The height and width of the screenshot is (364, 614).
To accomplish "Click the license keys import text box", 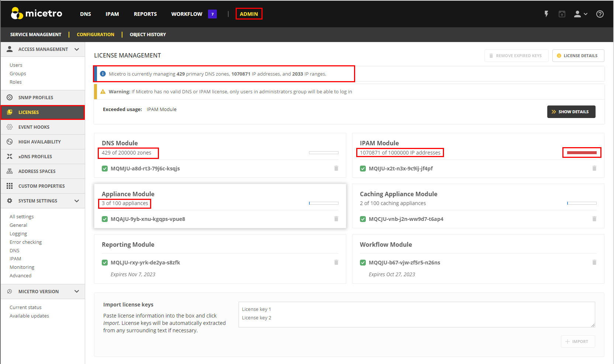I will 416,314.
